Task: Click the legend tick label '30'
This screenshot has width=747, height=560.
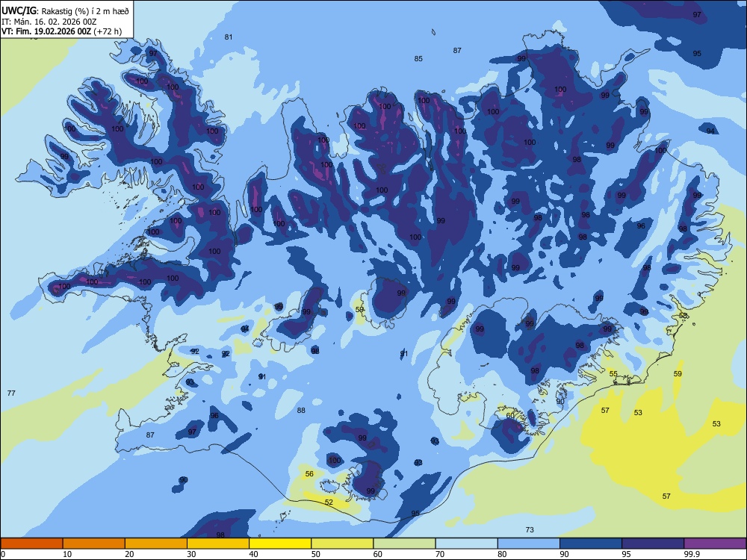Action: click(191, 554)
